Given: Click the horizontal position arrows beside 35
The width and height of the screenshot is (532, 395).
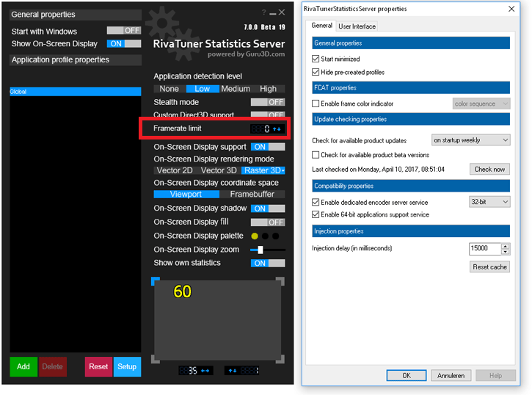Looking at the screenshot, I should [205, 371].
